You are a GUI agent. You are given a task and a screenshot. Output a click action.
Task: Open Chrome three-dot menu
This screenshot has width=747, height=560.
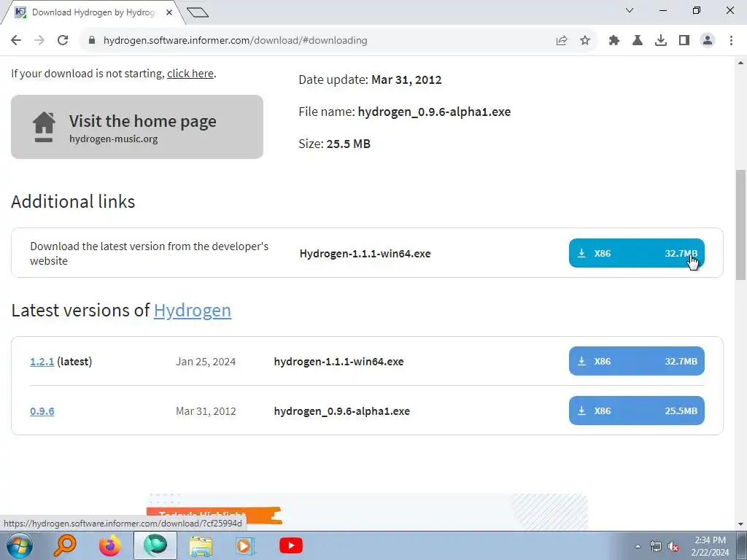[731, 41]
